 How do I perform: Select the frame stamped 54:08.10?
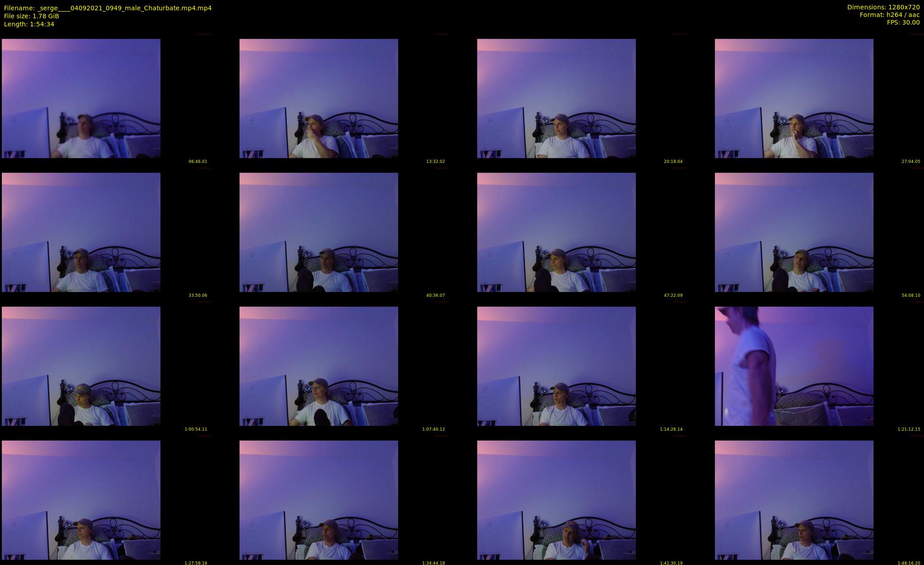tap(794, 232)
